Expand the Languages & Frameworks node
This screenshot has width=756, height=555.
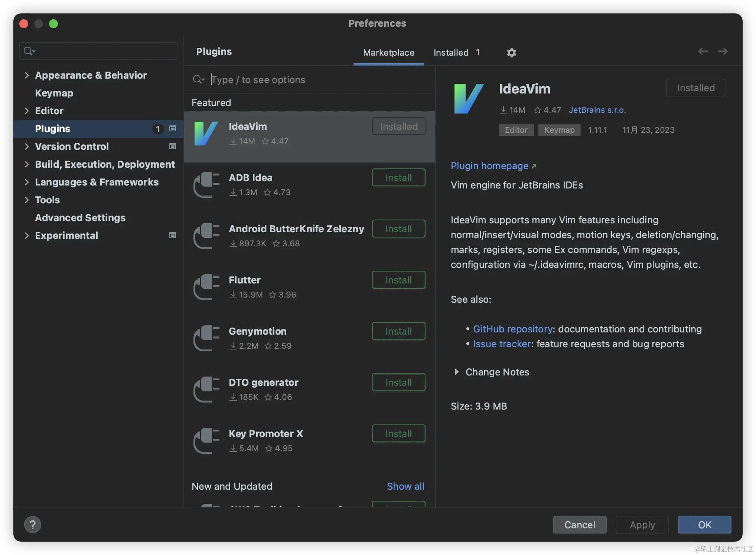coord(27,182)
